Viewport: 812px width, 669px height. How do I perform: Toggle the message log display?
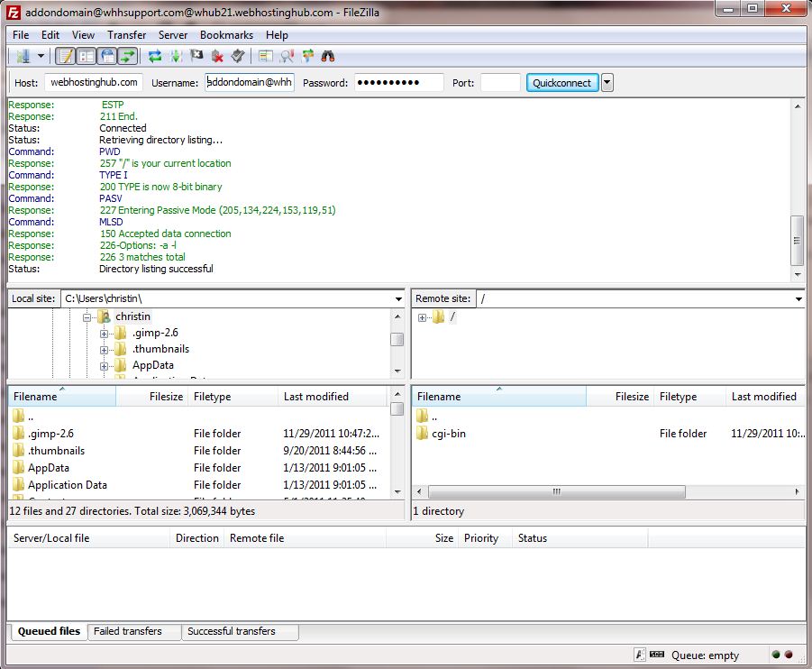tap(66, 56)
